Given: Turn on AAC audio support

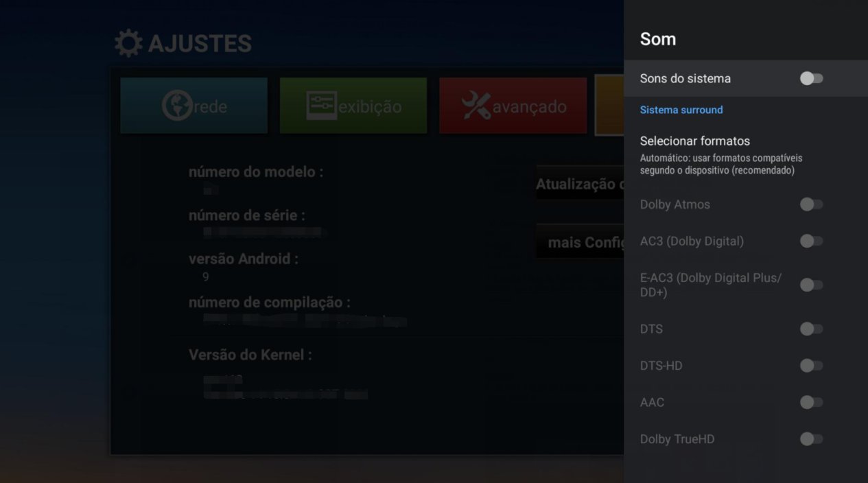Looking at the screenshot, I should [x=811, y=403].
